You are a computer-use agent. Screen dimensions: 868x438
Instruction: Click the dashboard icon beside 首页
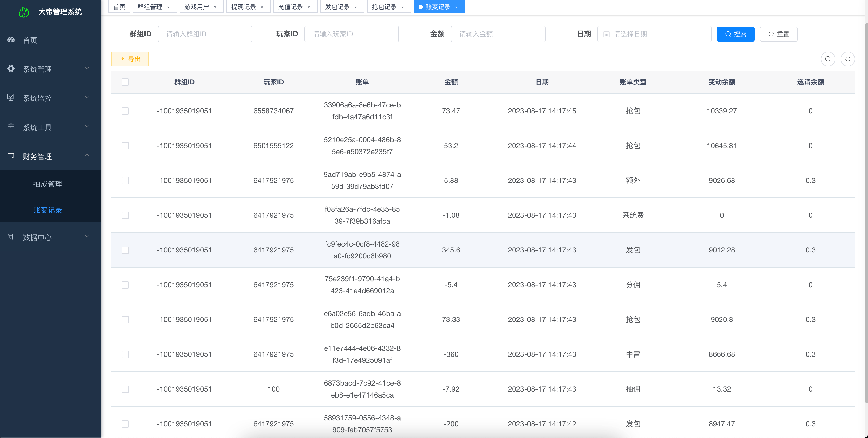pyautogui.click(x=11, y=40)
